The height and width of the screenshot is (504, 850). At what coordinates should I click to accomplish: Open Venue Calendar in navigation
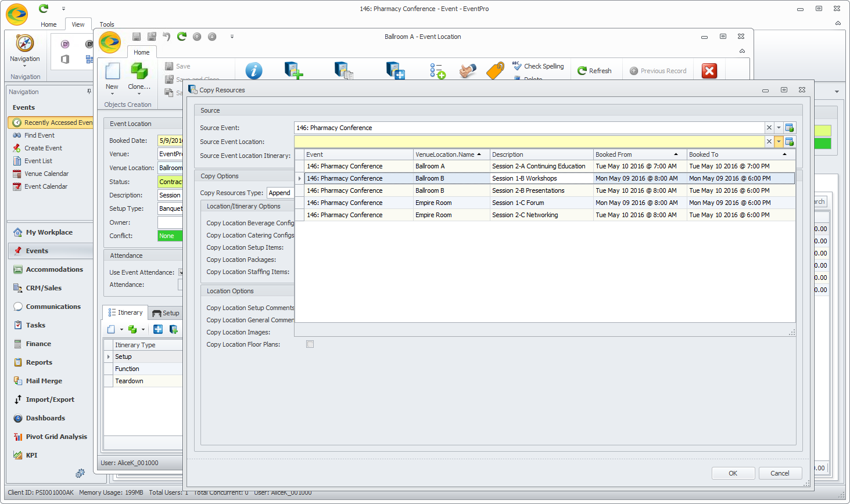click(x=46, y=174)
